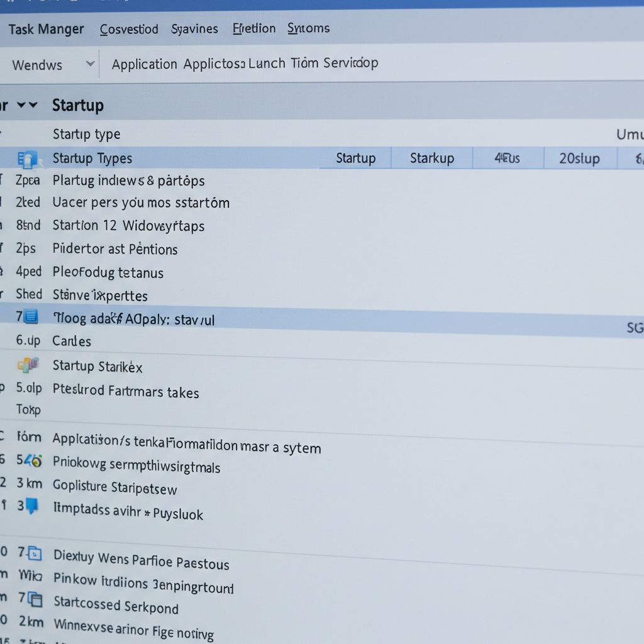Open the Syavines menu
644x644 pixels.
(x=195, y=29)
